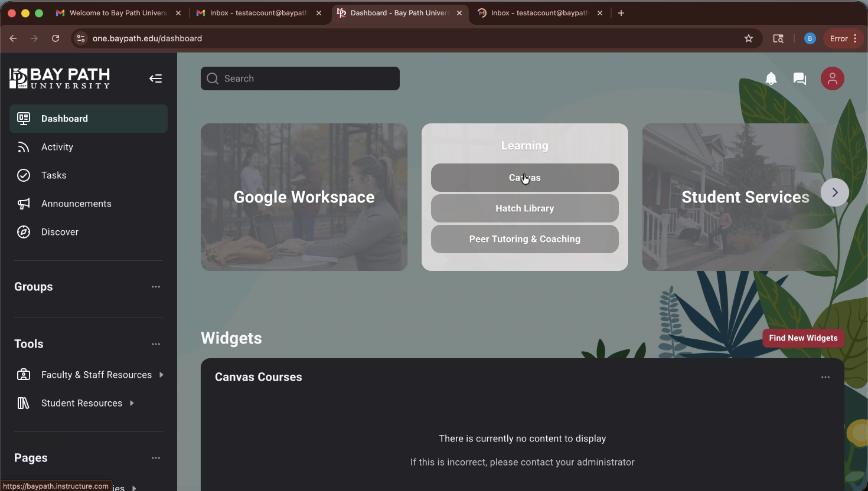Expand the Student Resources section

point(131,403)
